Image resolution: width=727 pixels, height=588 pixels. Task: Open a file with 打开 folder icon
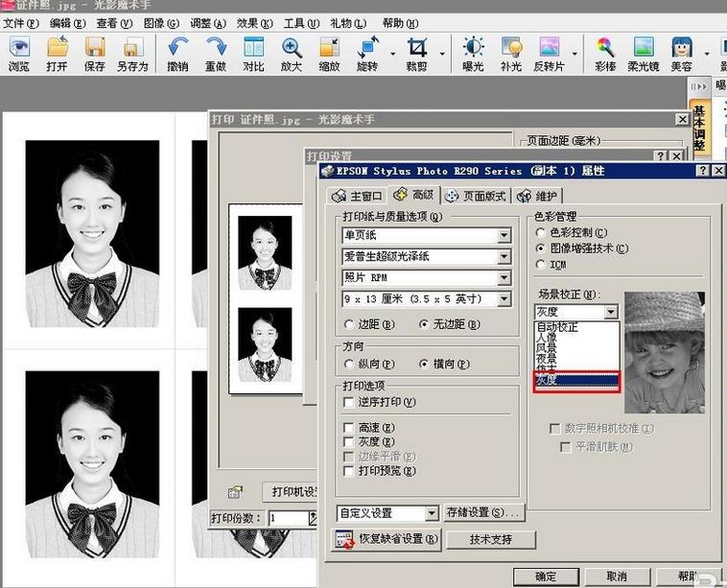coord(58,54)
